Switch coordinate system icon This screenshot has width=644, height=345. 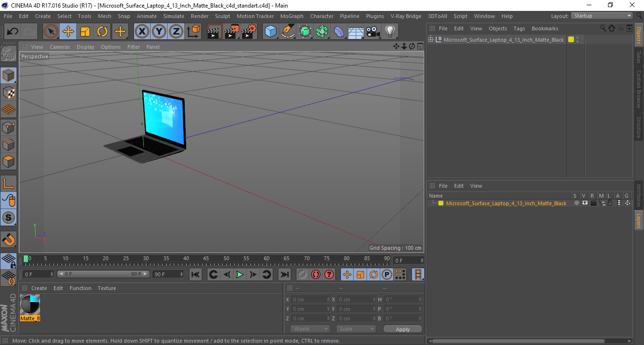[193, 32]
